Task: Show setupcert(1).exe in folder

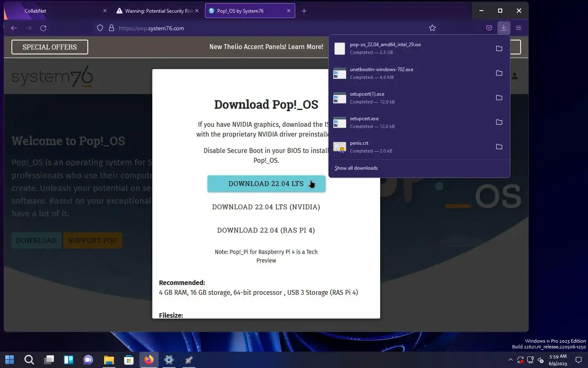Action: (x=499, y=97)
